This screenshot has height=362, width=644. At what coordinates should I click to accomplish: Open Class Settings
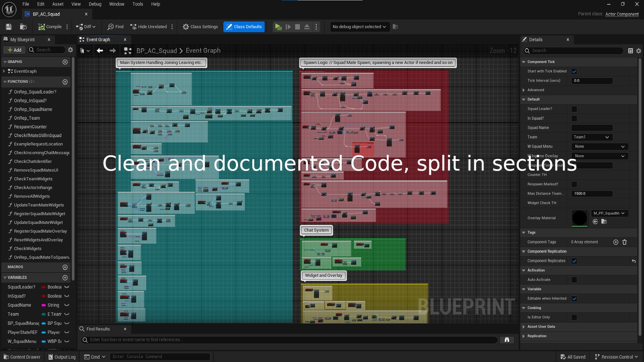(200, 27)
